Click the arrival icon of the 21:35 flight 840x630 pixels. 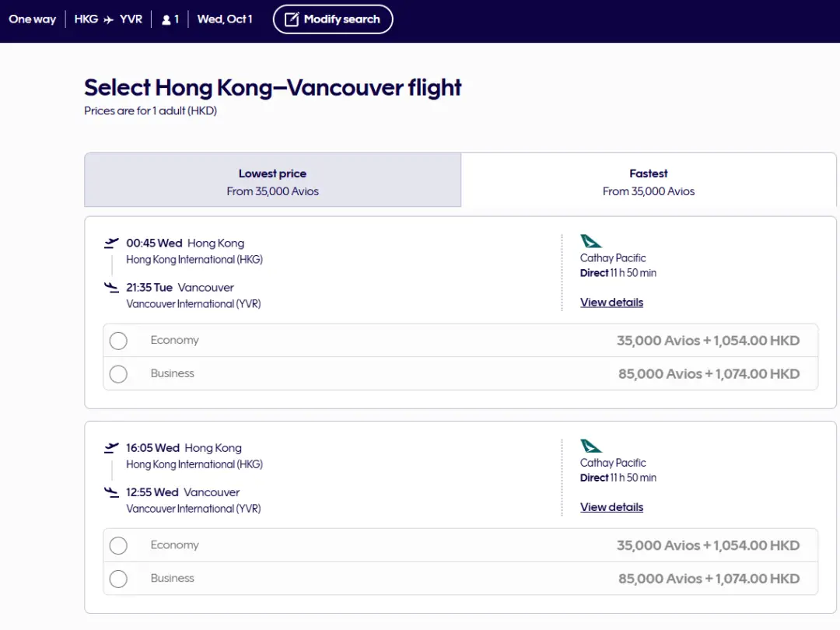(x=112, y=288)
